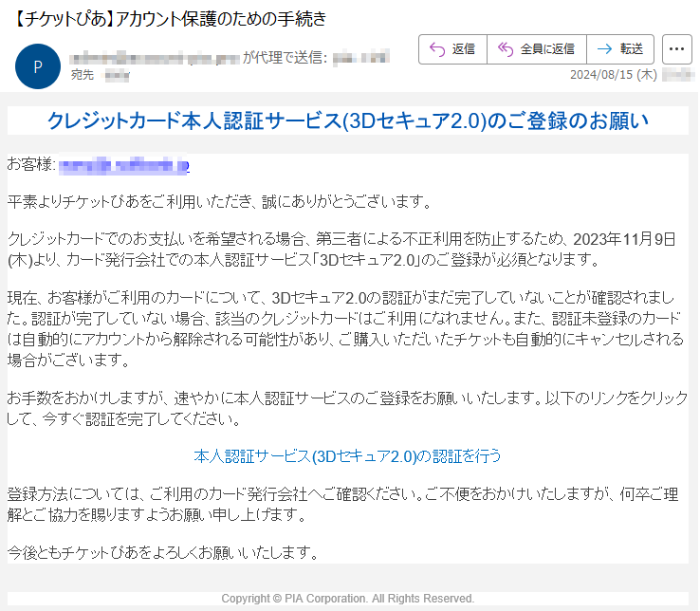Click the が代理で送信 sender text
This screenshot has height=611, width=700.
coord(286,57)
